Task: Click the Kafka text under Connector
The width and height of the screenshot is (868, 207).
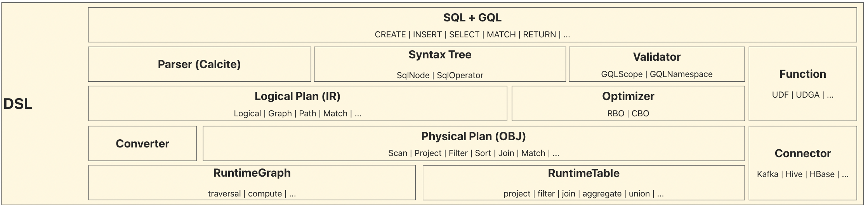Action: 767,174
